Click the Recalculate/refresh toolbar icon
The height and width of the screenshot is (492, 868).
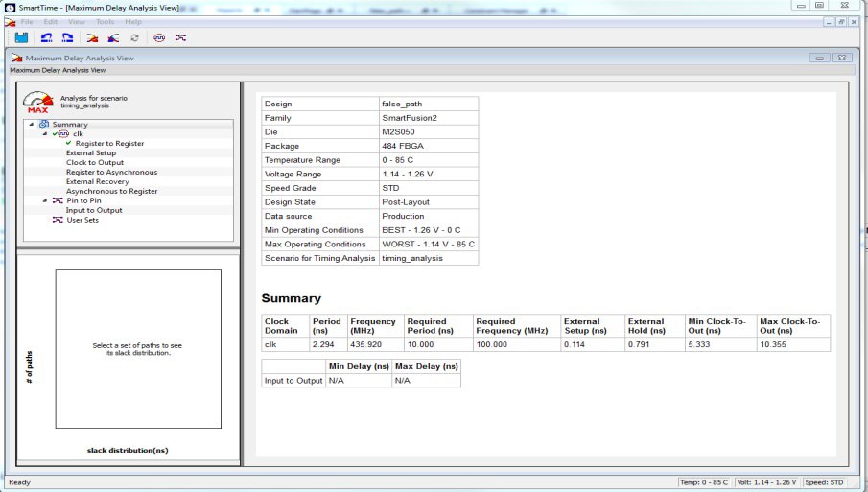click(x=134, y=38)
